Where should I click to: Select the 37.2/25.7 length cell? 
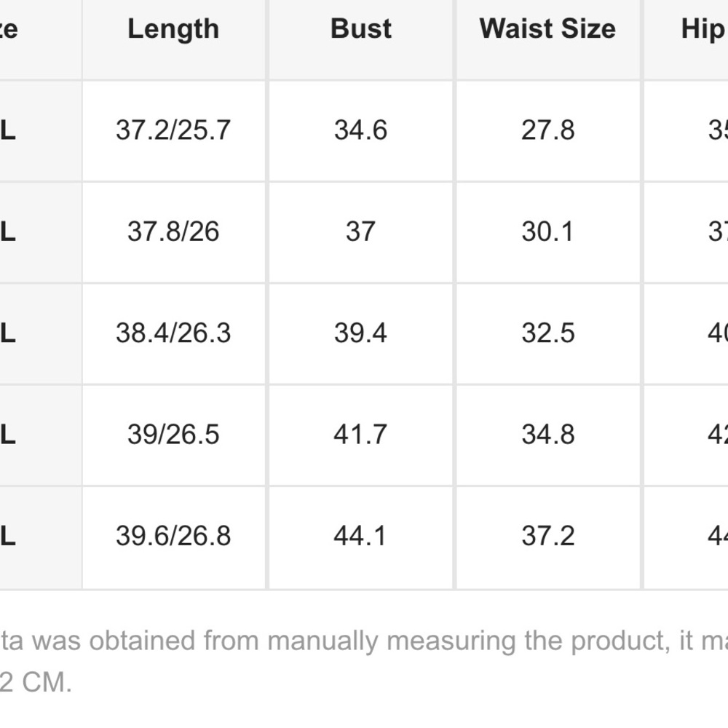pyautogui.click(x=173, y=130)
